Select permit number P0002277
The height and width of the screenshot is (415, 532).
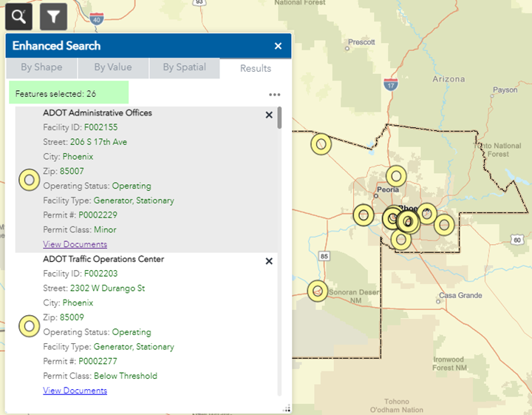point(98,361)
